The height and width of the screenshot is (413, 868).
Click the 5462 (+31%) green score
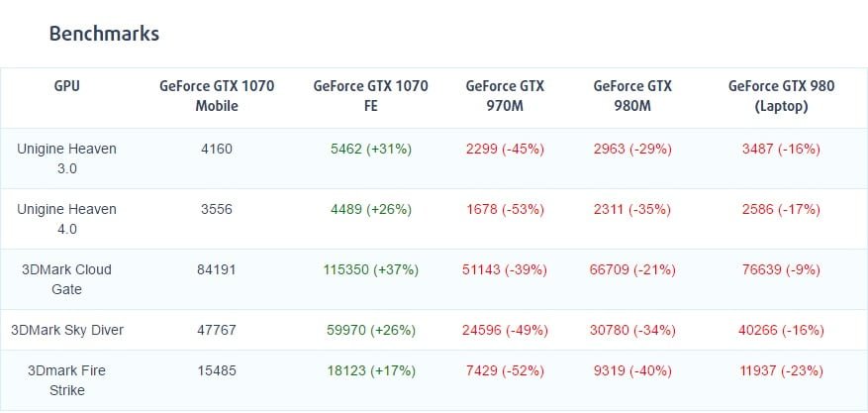(371, 149)
